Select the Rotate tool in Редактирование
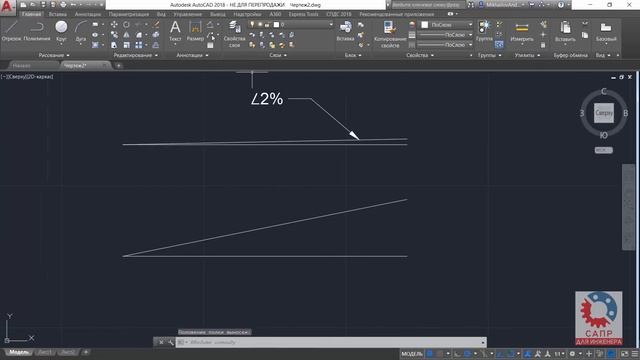This screenshot has height=360, width=640. pyautogui.click(x=127, y=24)
